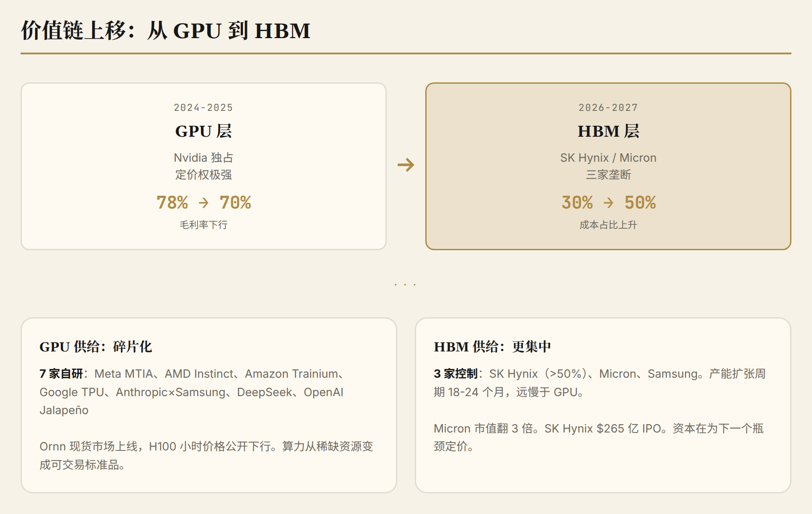
Task: Click the SK Hynix / Micron line
Action: click(x=608, y=157)
